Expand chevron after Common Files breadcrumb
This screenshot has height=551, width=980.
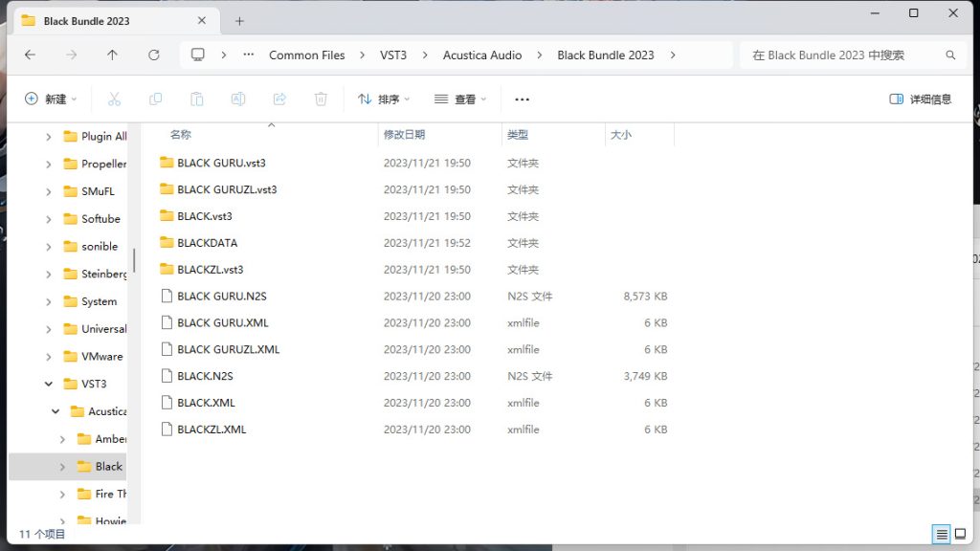(x=362, y=55)
